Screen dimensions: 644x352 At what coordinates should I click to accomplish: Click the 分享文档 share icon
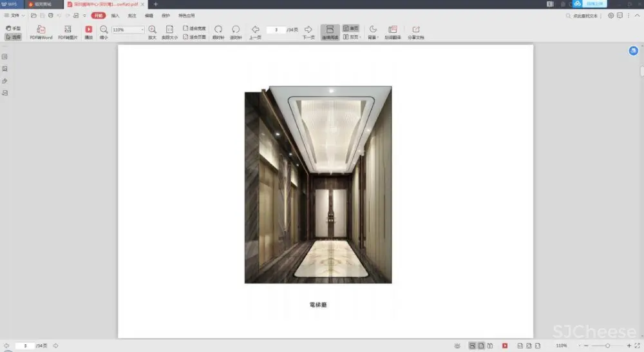[x=415, y=30]
